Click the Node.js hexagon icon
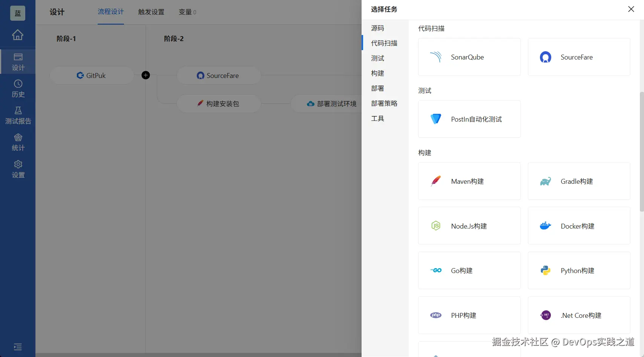 pyautogui.click(x=436, y=226)
